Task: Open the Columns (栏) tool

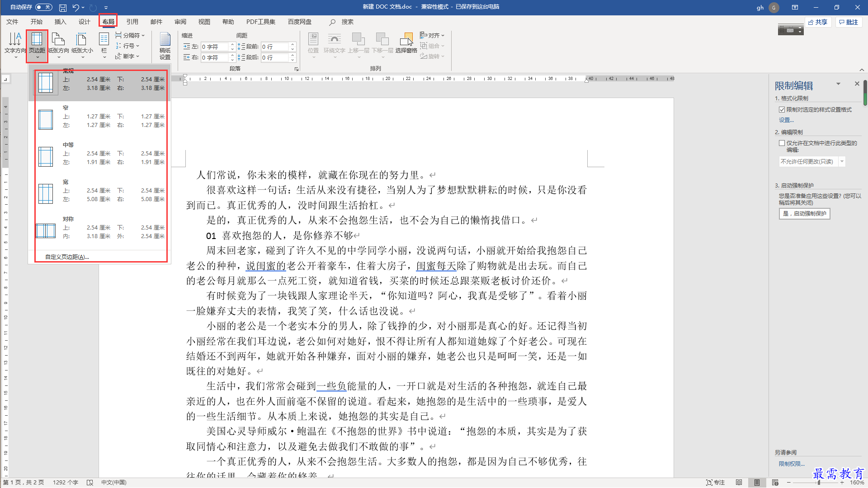Action: coord(104,45)
